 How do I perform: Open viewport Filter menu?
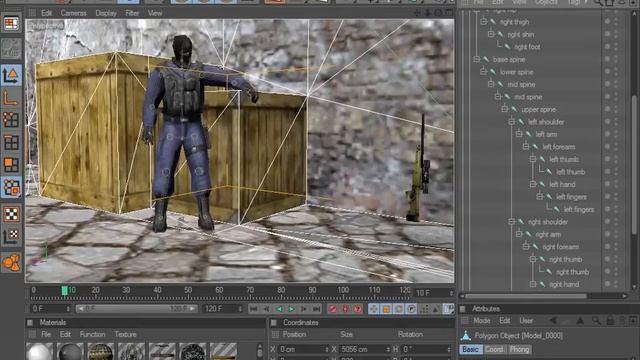click(x=132, y=13)
